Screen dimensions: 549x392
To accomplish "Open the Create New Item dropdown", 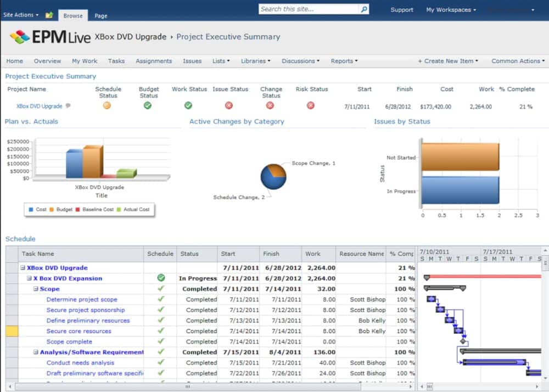I will click(448, 61).
